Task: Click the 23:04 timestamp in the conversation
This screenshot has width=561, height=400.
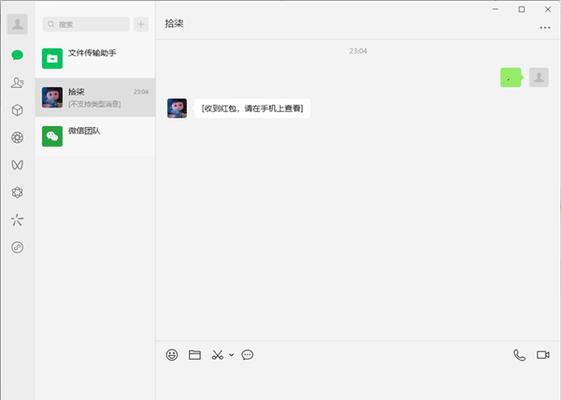Action: point(358,51)
